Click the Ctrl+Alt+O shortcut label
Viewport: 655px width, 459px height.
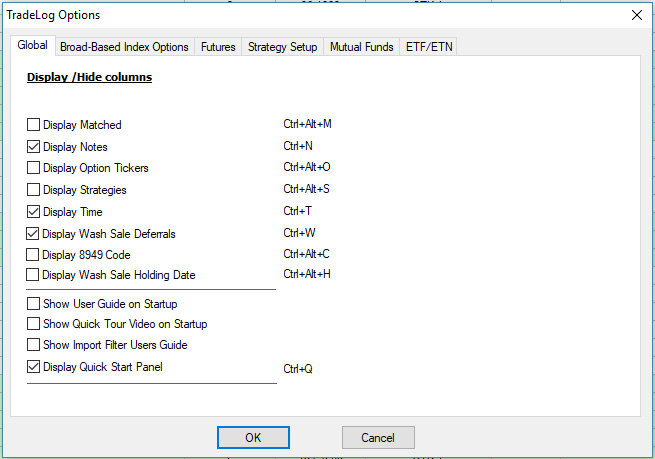tap(307, 167)
